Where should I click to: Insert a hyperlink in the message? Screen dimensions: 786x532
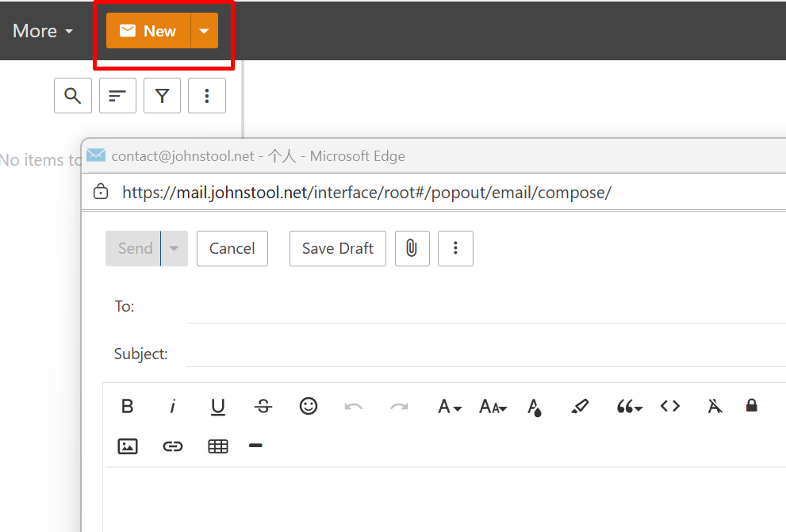tap(173, 446)
